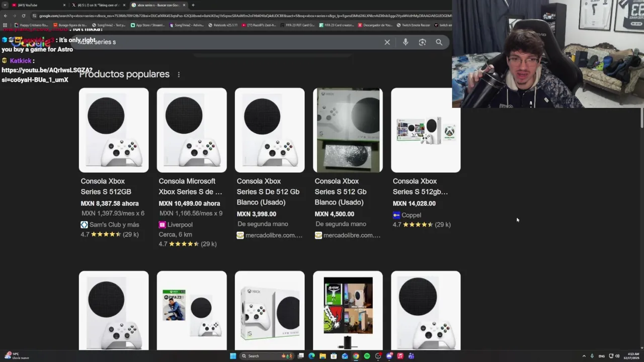Open the MXN 4,500.00 boxed console photo
The height and width of the screenshot is (362, 644).
(348, 130)
